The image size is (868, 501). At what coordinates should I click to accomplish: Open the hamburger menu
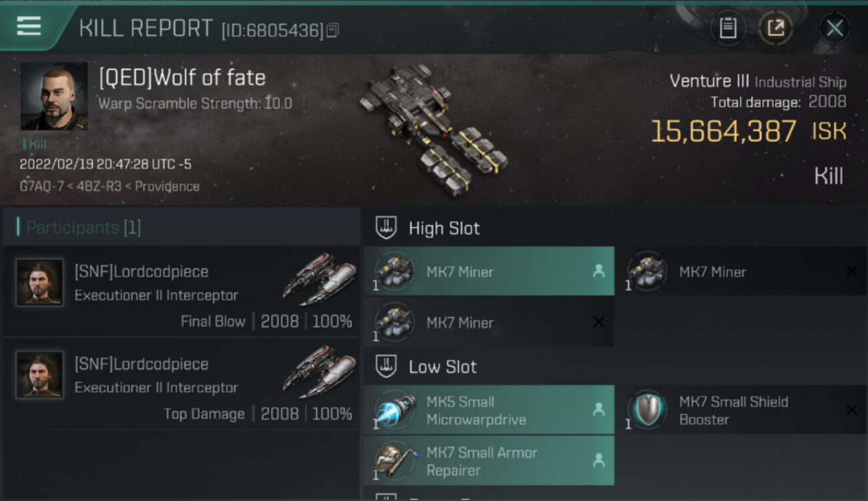[29, 26]
